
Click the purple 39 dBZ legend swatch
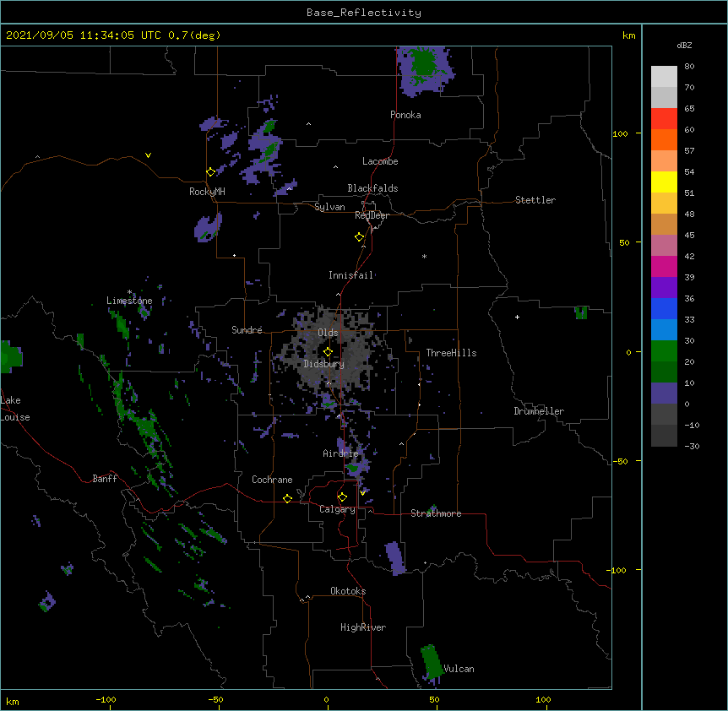pyautogui.click(x=664, y=288)
